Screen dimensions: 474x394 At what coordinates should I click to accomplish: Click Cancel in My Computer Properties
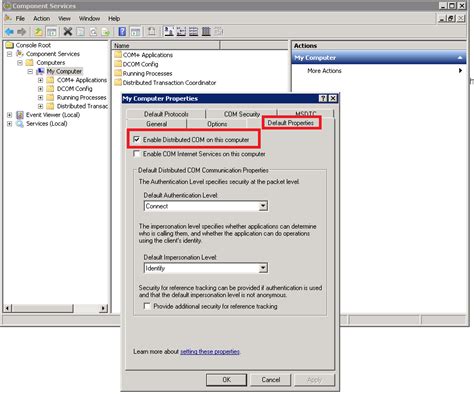(271, 380)
